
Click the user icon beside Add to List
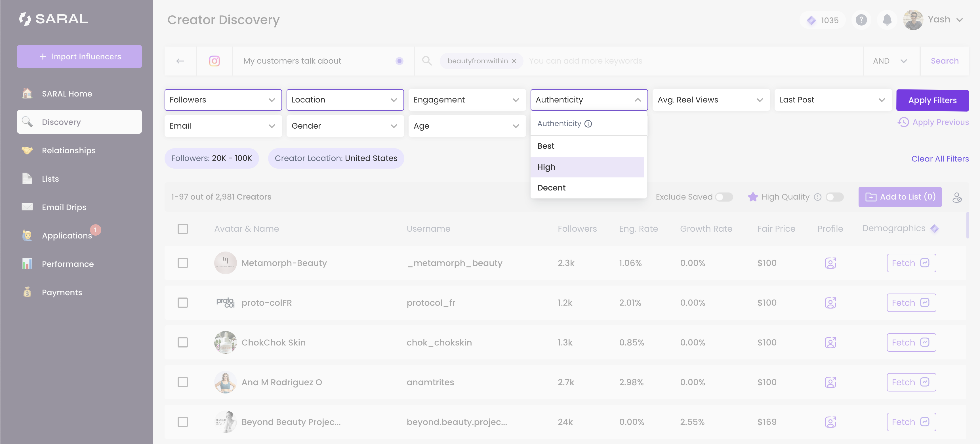tap(957, 197)
